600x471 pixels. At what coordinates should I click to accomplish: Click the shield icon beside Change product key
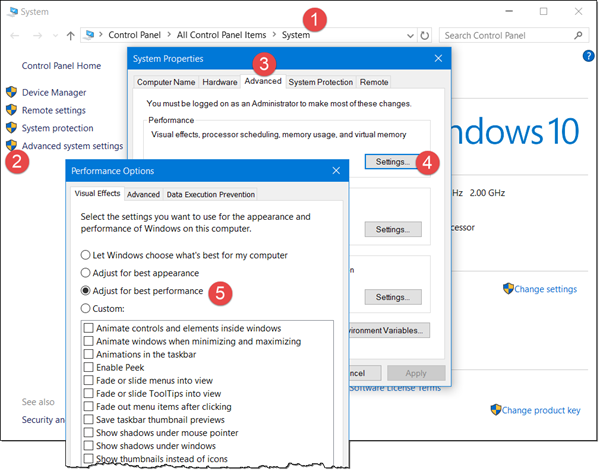click(496, 410)
